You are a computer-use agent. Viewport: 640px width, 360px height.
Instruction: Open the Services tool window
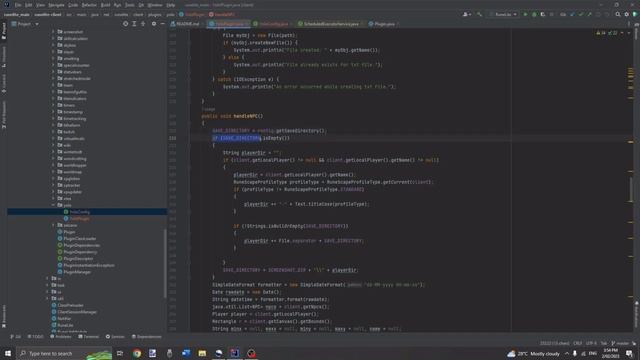[115, 337]
